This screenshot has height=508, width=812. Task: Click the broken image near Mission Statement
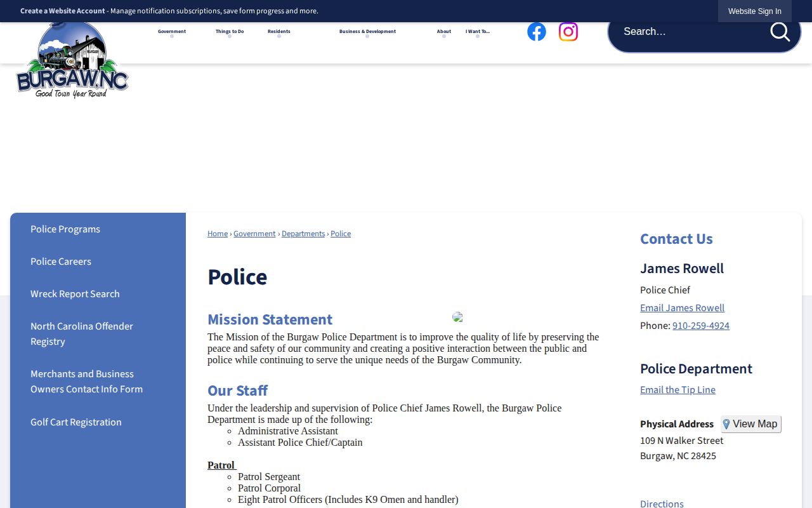[457, 317]
